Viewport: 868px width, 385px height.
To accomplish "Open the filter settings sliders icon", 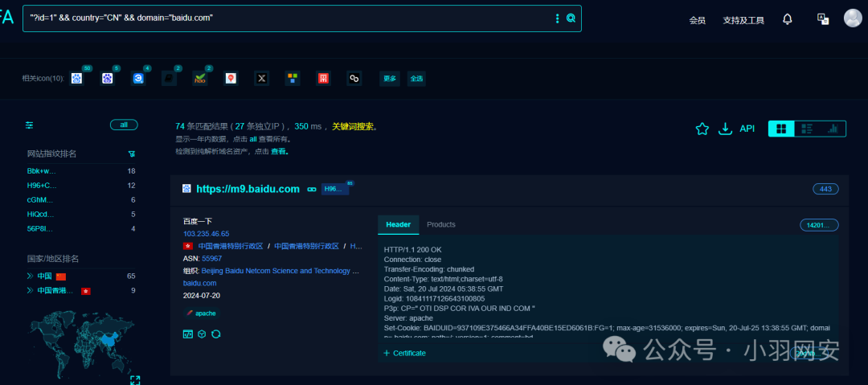I will 30,125.
